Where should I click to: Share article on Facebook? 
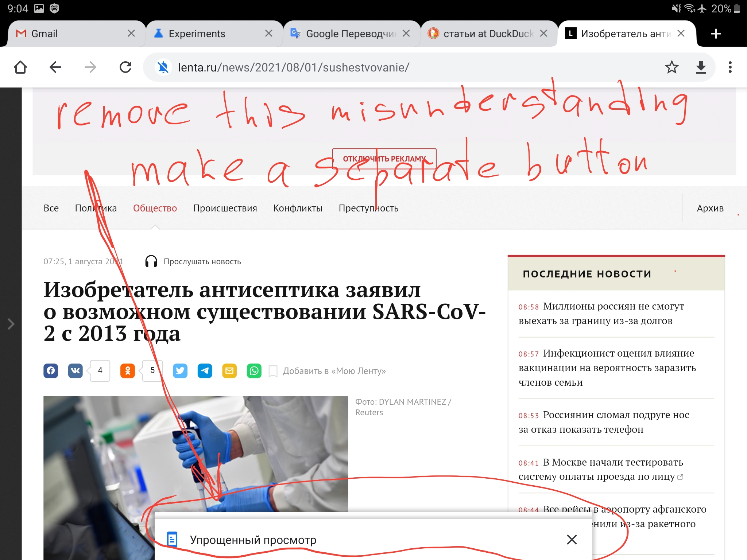(x=51, y=371)
